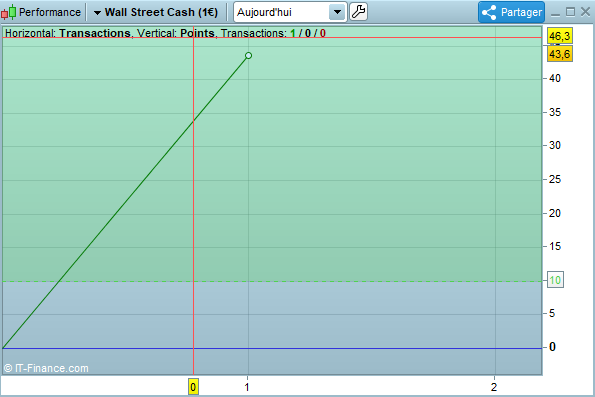The image size is (595, 397).
Task: Click the yellow 46,3 price label
Action: (559, 36)
